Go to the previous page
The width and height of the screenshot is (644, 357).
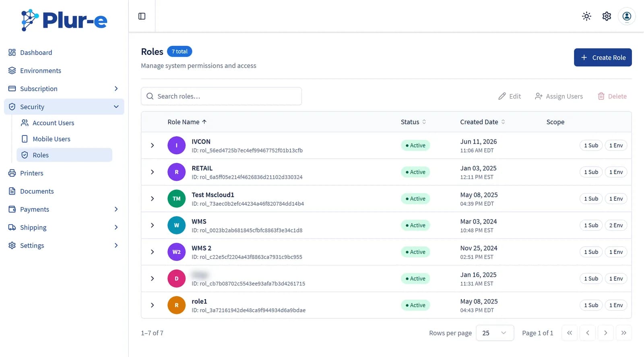[x=588, y=333]
